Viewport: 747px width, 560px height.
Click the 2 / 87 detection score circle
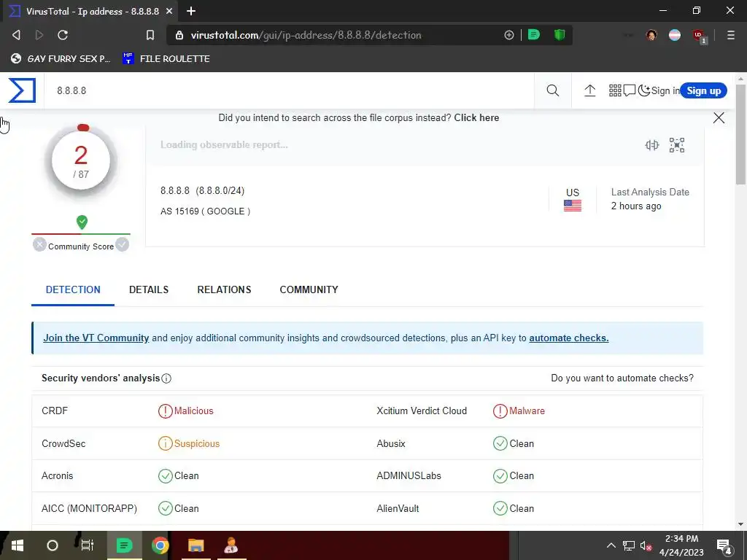point(81,160)
